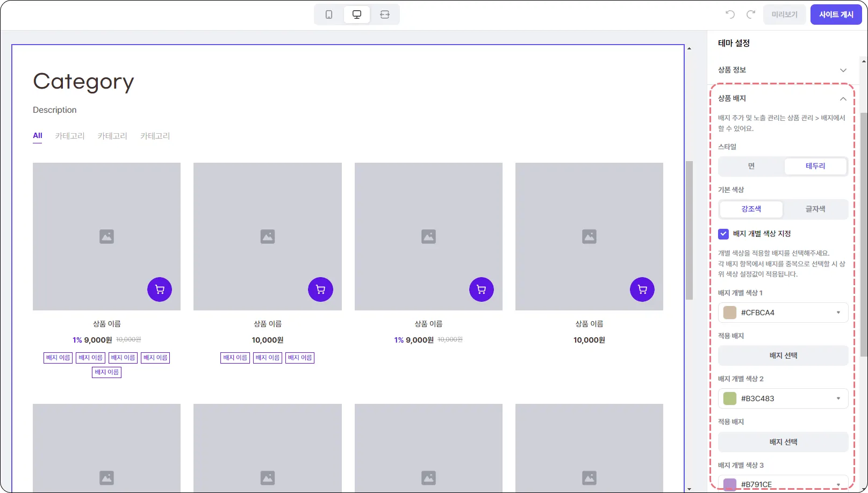Open the #B3C483 color dropdown arrow
Viewport: 868px width, 493px height.
838,398
